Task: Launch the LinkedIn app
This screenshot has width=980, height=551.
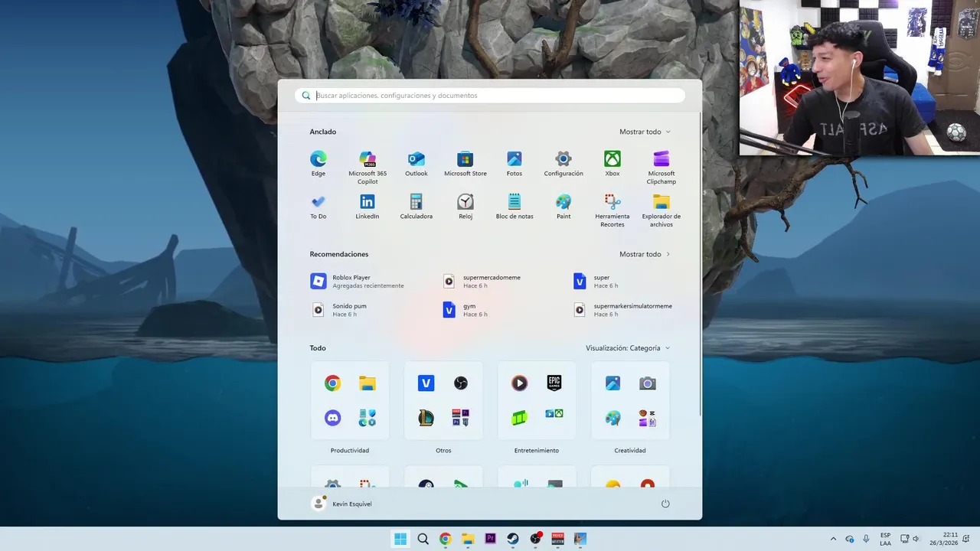Action: click(x=367, y=207)
